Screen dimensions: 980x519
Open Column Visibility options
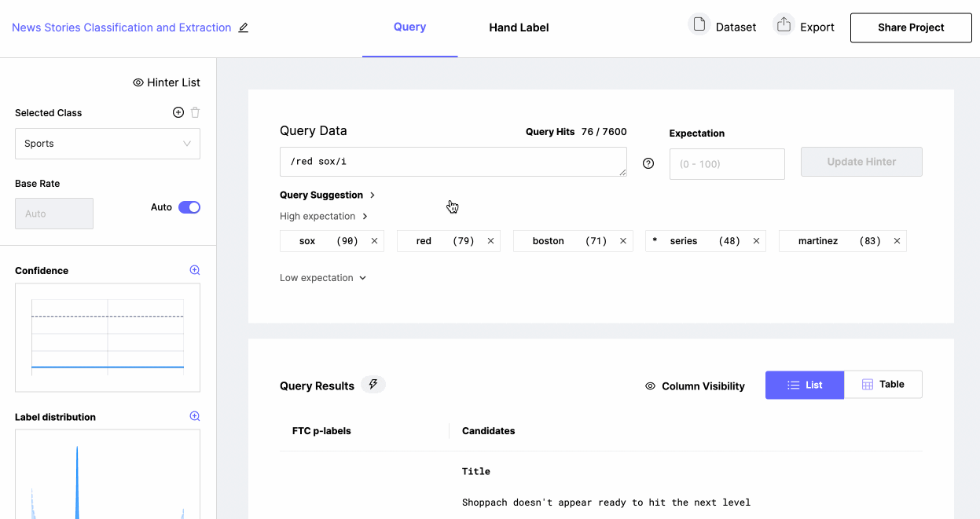[x=695, y=386]
